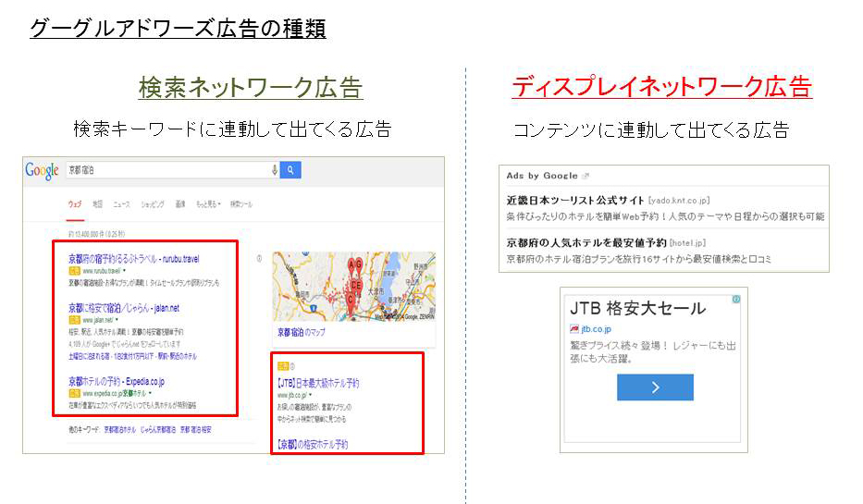Open the 検索ツール menu
The width and height of the screenshot is (863, 504).
(x=241, y=204)
